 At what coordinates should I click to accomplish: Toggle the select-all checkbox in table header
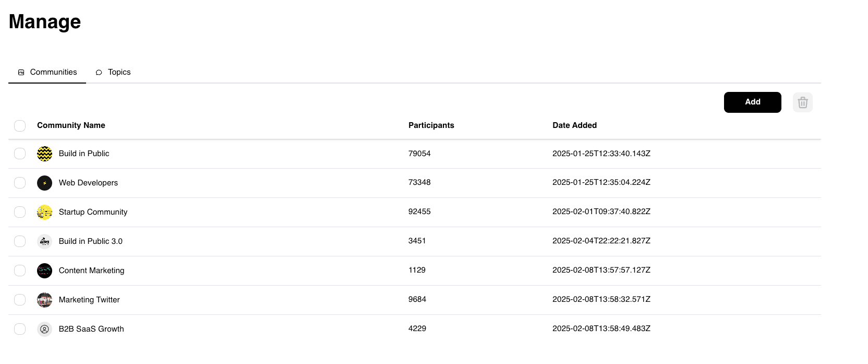click(20, 126)
